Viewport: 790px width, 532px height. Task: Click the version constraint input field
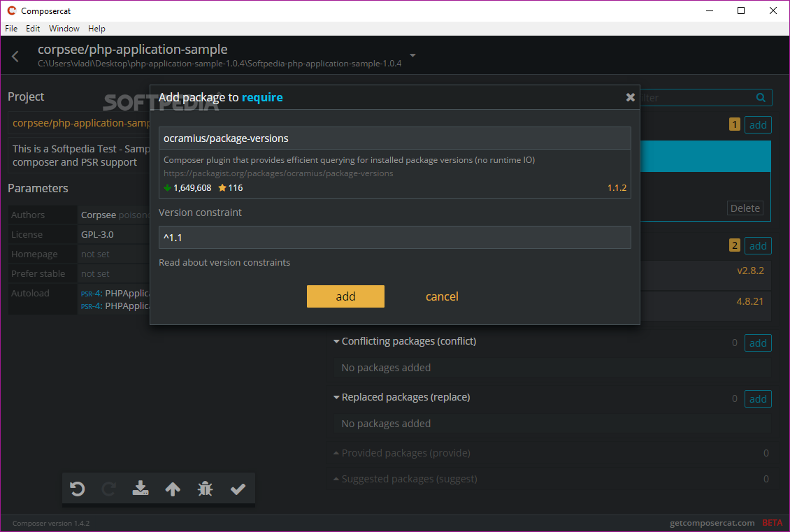pos(394,237)
